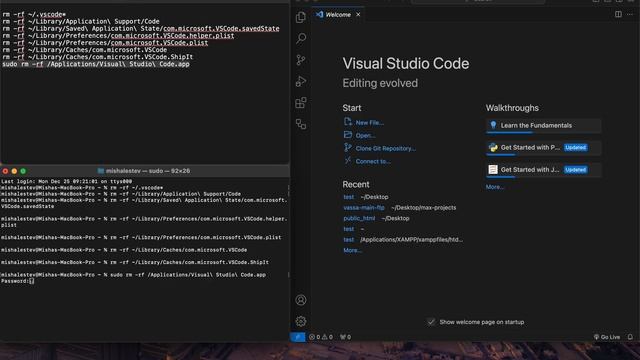Open the Manage gear icon
Image resolution: width=640 pixels, height=360 pixels.
pos(301,321)
